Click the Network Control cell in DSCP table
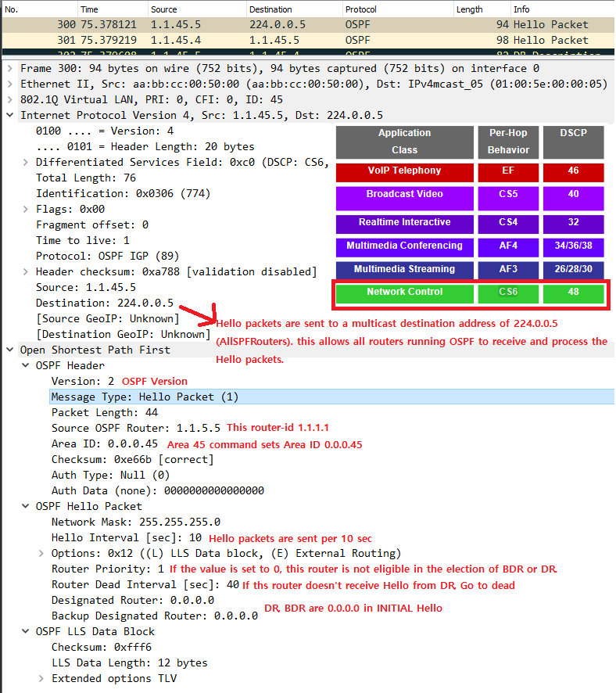The width and height of the screenshot is (616, 693). point(404,294)
